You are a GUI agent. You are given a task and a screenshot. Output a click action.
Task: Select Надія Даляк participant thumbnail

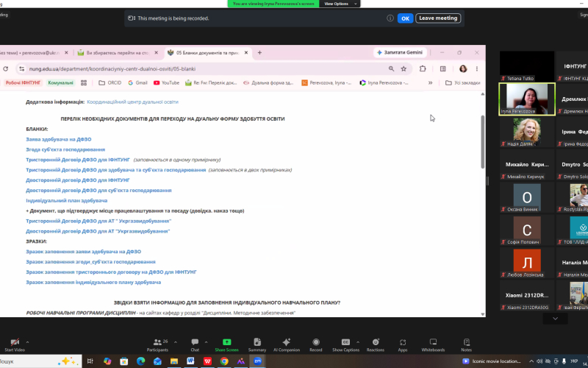pyautogui.click(x=527, y=132)
